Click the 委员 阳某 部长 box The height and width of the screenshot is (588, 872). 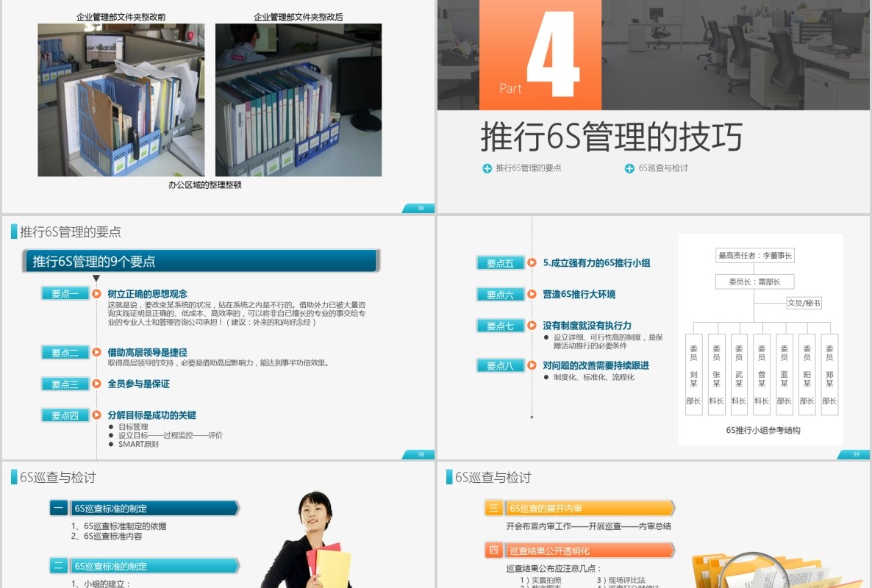[807, 374]
